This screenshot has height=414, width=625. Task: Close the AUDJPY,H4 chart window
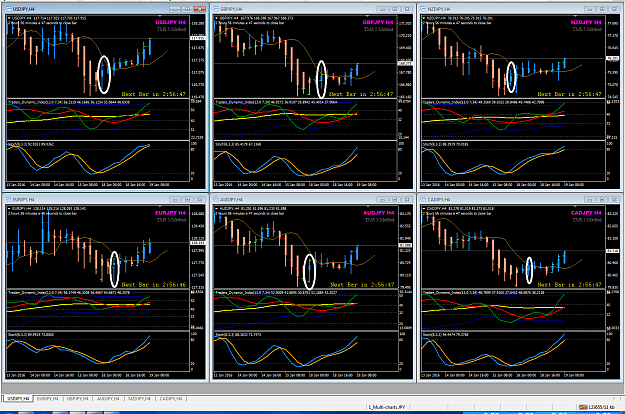pyautogui.click(x=407, y=199)
